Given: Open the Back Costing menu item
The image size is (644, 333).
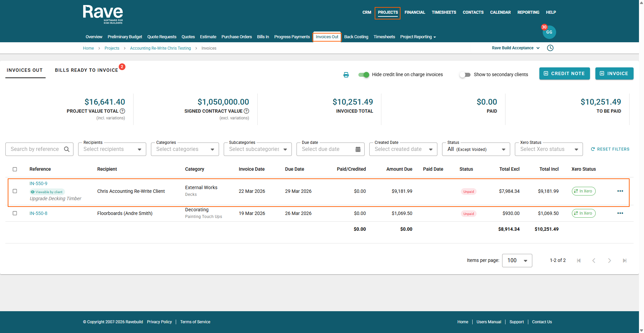Looking at the screenshot, I should [x=356, y=37].
